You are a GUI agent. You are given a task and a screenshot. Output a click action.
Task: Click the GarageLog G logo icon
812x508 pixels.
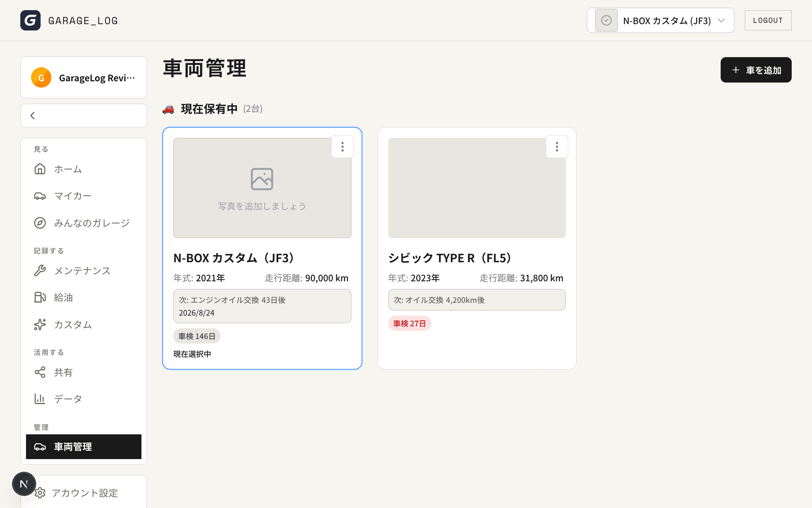[30, 21]
